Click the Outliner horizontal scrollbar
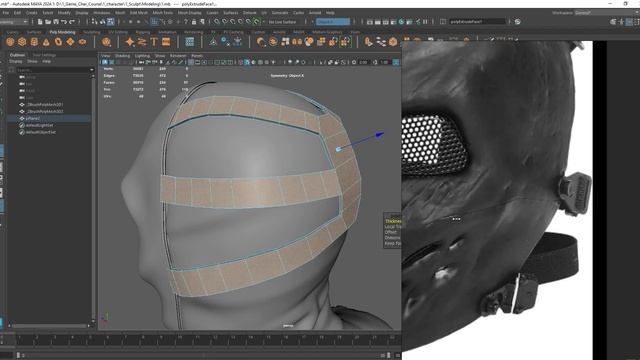 point(49,326)
